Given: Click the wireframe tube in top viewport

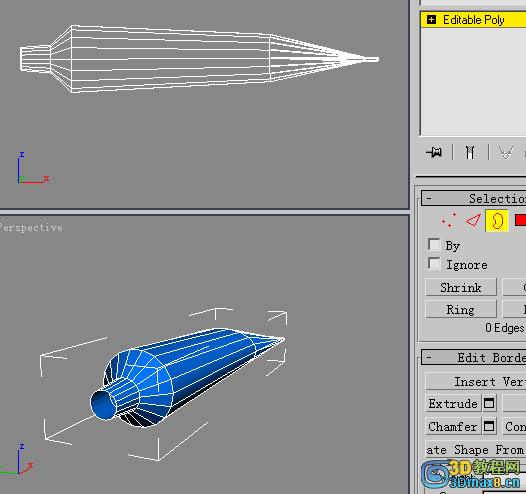Looking at the screenshot, I should pos(199,59).
